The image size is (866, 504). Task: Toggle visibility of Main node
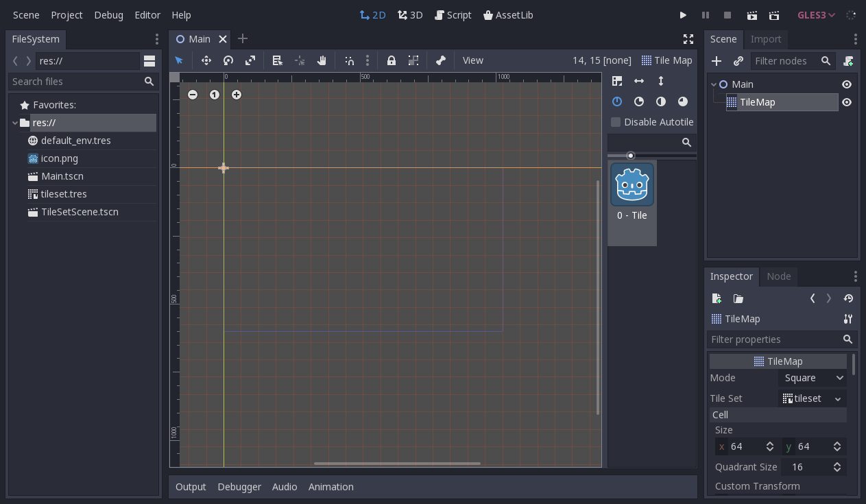(847, 84)
